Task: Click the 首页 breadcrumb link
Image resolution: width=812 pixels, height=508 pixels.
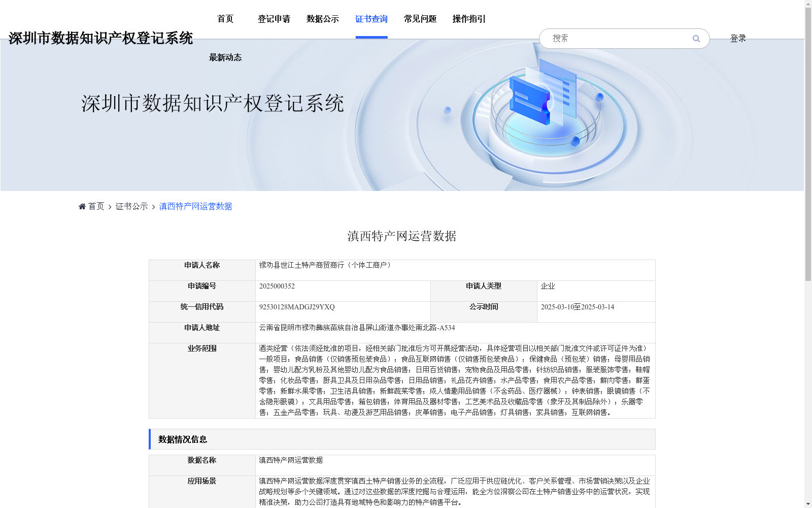Action: click(96, 206)
